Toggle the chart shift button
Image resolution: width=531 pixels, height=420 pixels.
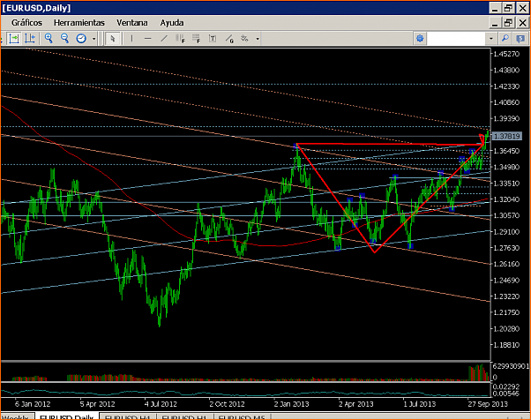(x=30, y=39)
